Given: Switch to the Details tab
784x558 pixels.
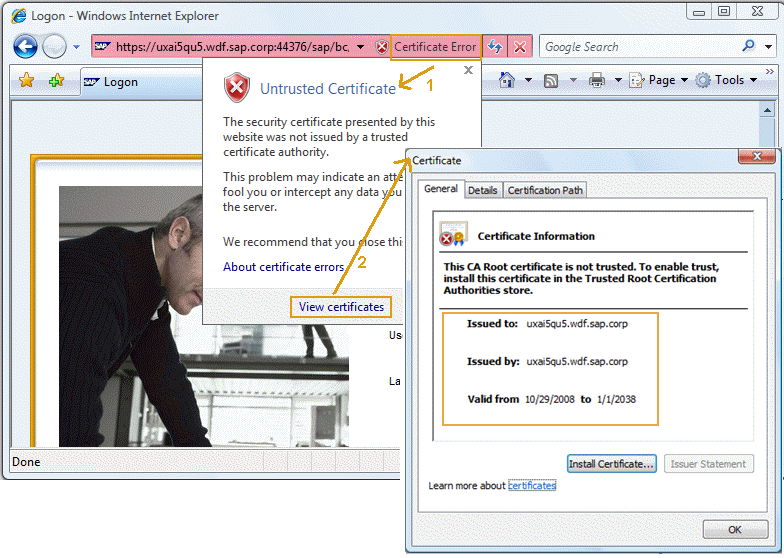Looking at the screenshot, I should point(482,190).
